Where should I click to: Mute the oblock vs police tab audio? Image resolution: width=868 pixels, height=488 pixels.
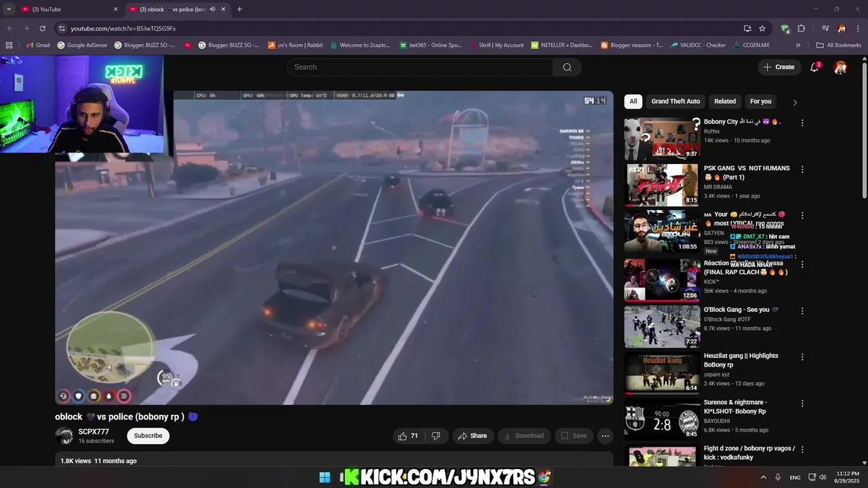point(212,9)
